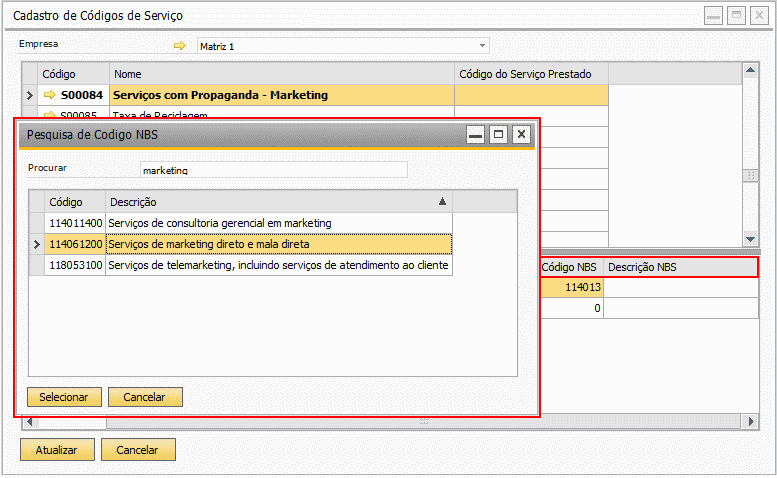Click the Código NBS column header
This screenshot has width=777, height=478.
tap(571, 267)
